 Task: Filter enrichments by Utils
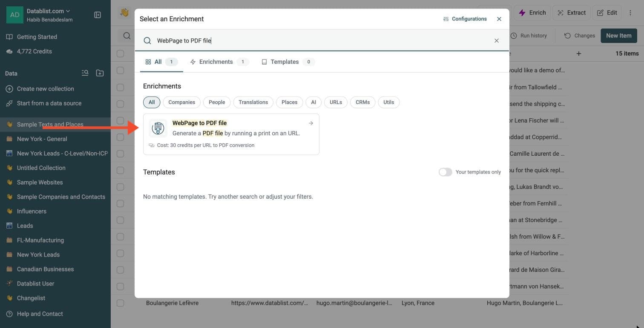[x=389, y=103]
